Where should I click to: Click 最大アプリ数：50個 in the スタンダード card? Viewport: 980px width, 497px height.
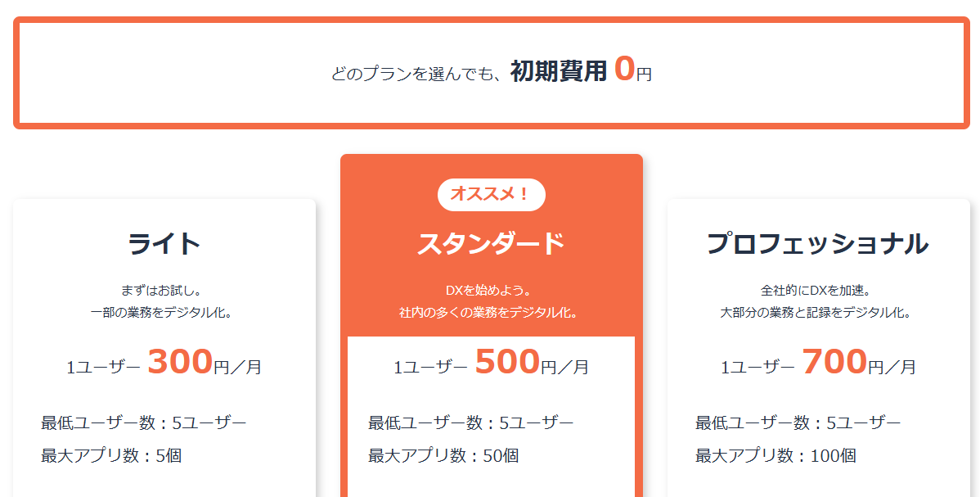coord(443,455)
